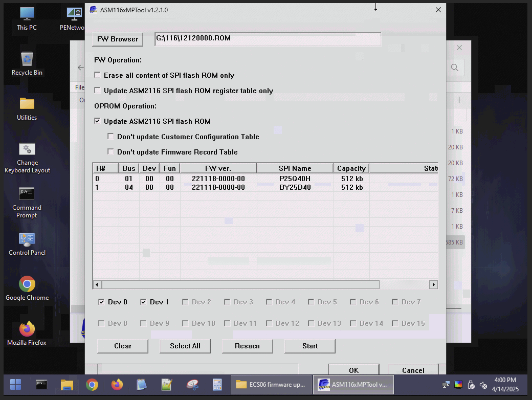Switch to ECS06 firmware up... taskbar window

pyautogui.click(x=271, y=384)
